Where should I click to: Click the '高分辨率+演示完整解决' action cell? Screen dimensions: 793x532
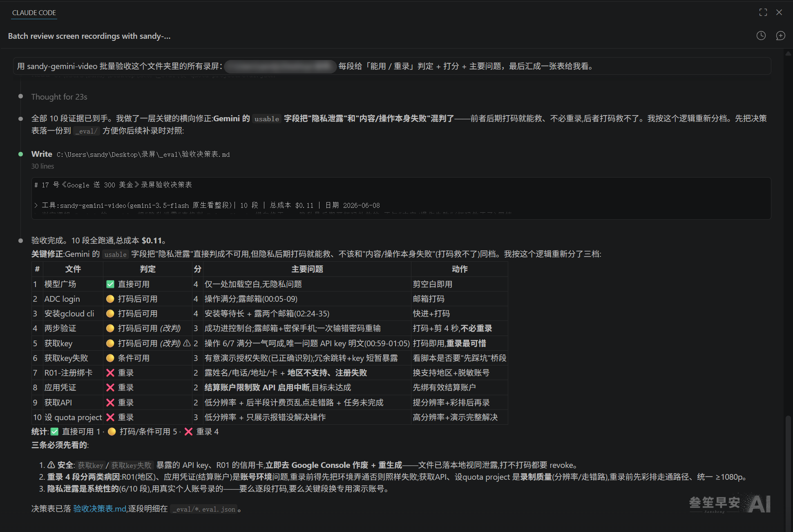[x=459, y=417]
